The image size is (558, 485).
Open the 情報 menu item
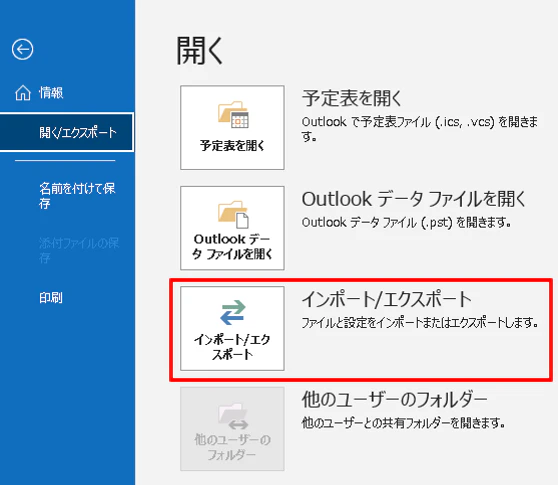pos(51,93)
